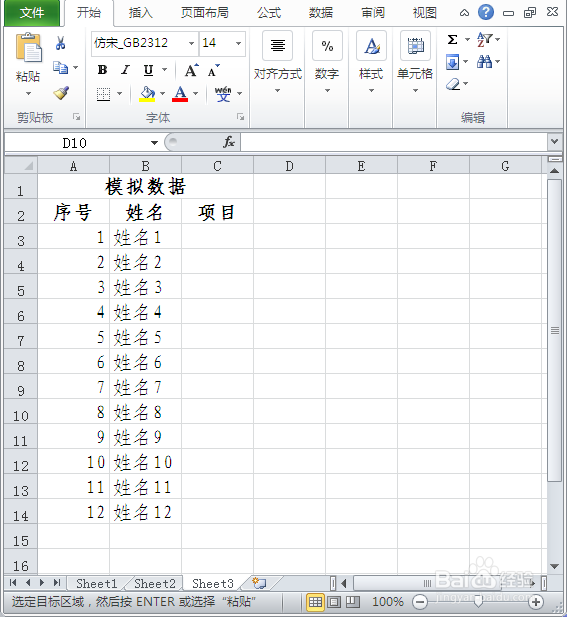This screenshot has width=567, height=617.
Task: Expand the borders dropdown arrow
Action: pyautogui.click(x=119, y=94)
